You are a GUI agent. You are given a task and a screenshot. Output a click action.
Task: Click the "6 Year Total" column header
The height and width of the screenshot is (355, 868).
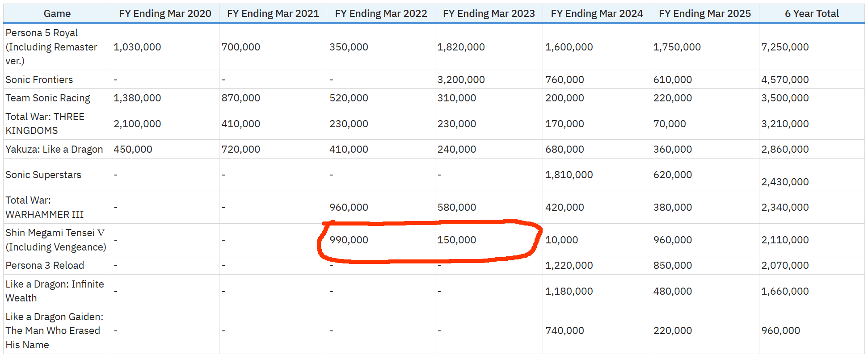pos(812,13)
